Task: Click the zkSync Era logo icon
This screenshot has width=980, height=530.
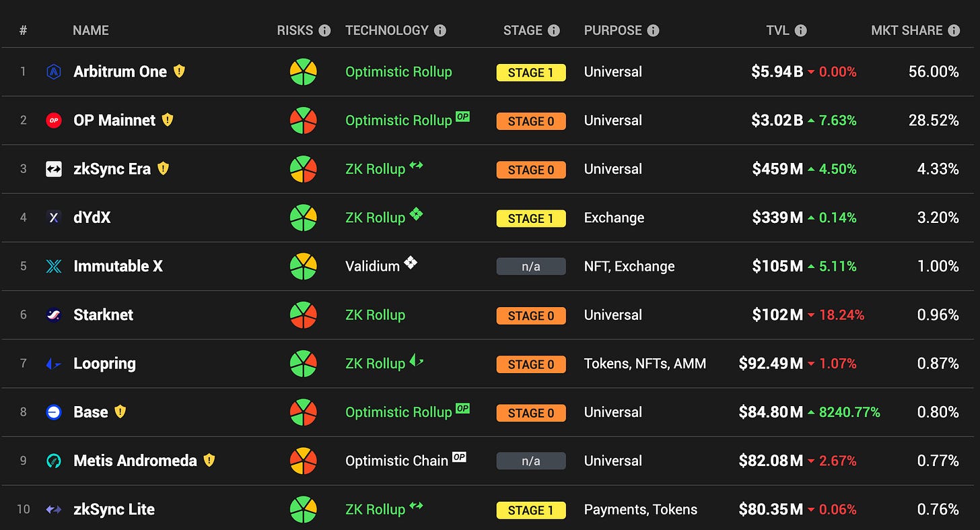Action: pos(54,169)
